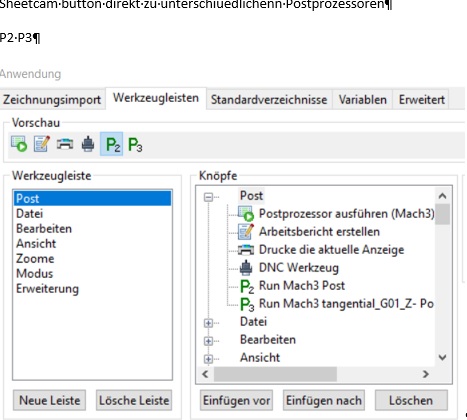The height and width of the screenshot is (420, 467).
Task: Click the Lösche Leiste button
Action: tap(134, 400)
